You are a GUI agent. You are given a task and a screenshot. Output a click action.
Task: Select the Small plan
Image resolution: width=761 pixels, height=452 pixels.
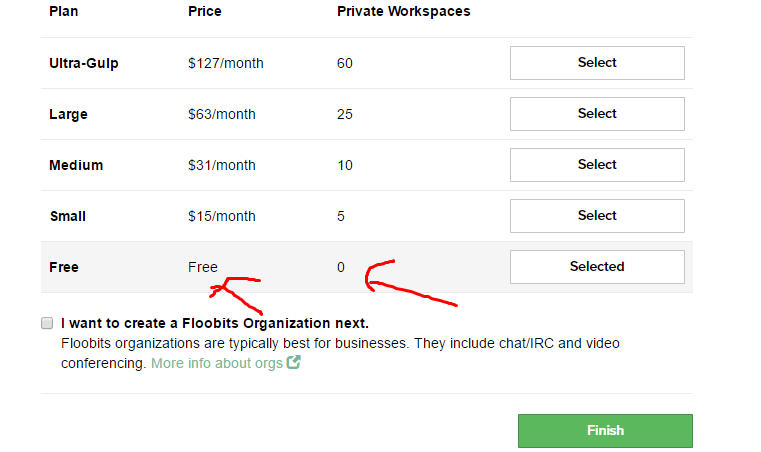597,216
